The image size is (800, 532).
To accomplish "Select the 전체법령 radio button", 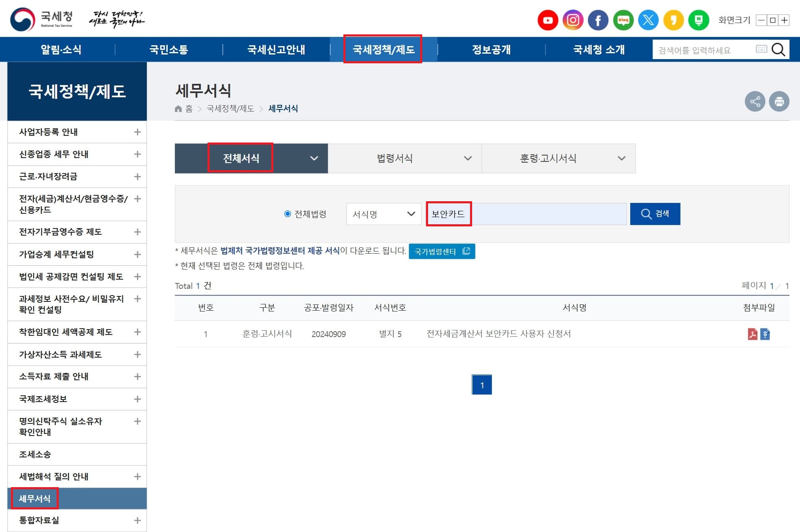I will 287,214.
